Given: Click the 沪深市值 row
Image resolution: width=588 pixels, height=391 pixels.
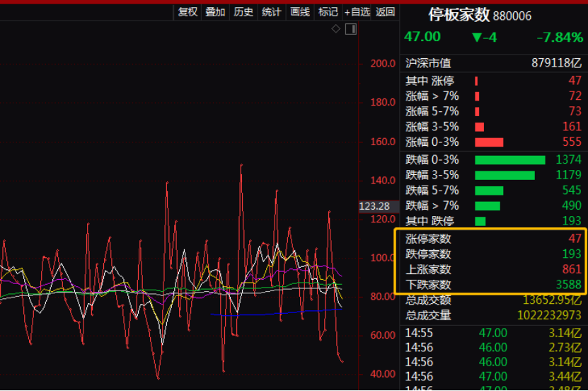Looking at the screenshot, I should [x=493, y=63].
